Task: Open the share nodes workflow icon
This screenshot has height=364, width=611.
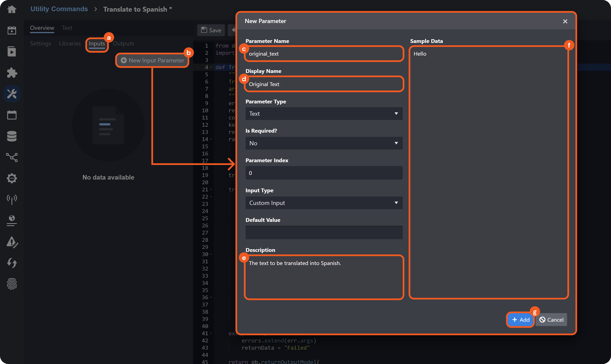Action: point(11,157)
